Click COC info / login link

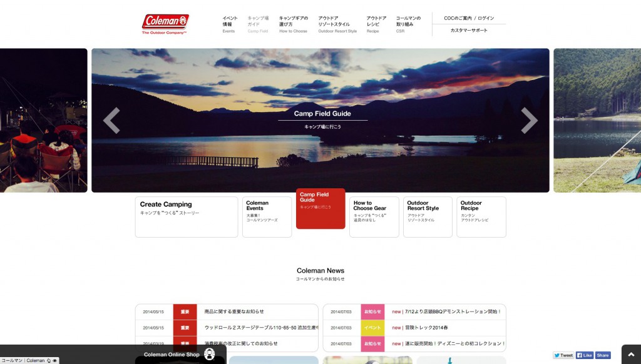pyautogui.click(x=469, y=18)
